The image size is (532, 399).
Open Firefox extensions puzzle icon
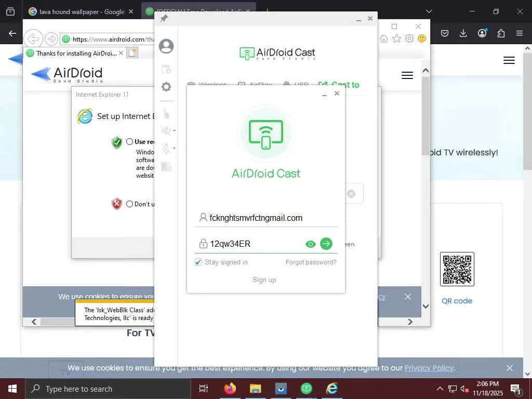[501, 33]
